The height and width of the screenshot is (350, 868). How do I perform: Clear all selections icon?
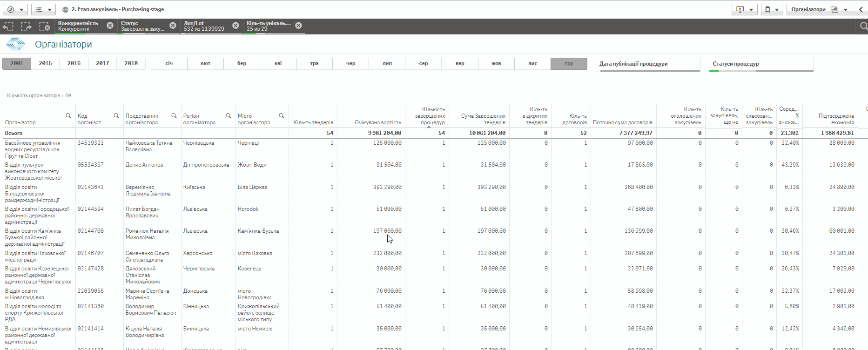point(44,26)
